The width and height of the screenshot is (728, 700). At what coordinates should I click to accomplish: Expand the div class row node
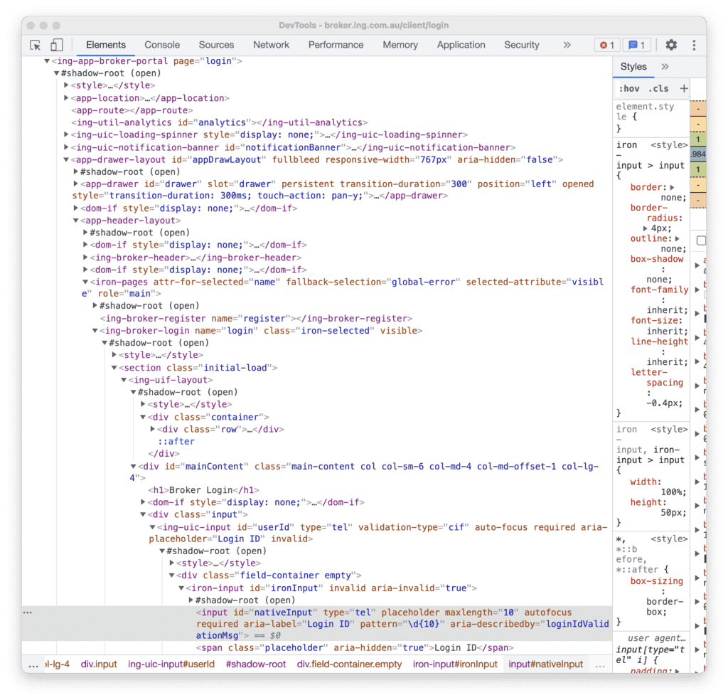coord(152,429)
